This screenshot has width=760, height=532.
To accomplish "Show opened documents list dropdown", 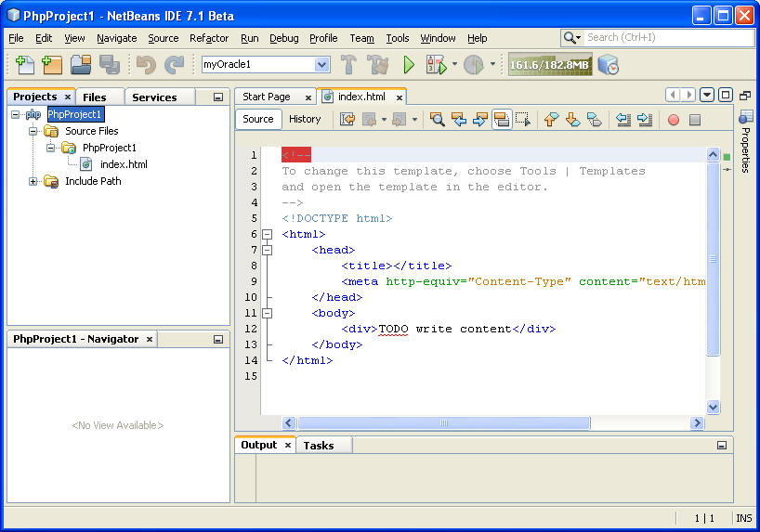I will (x=707, y=95).
